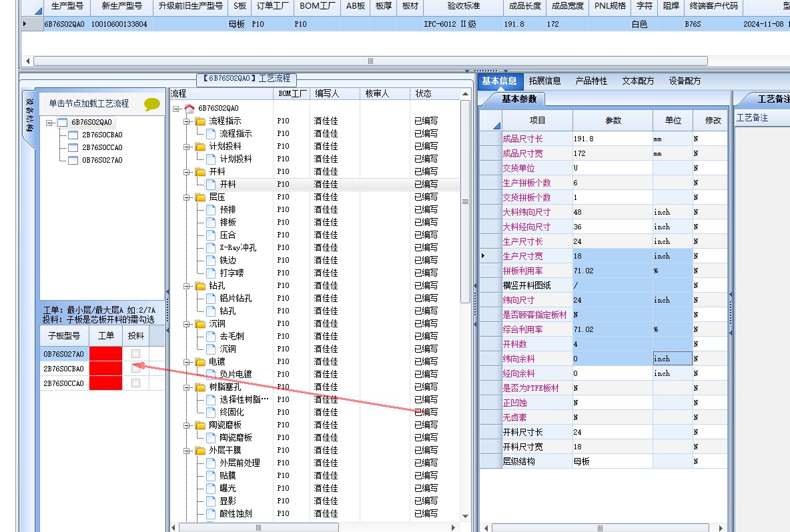790x532 pixels.
Task: Collapse the 外层干膜 folder expander
Action: point(187,451)
